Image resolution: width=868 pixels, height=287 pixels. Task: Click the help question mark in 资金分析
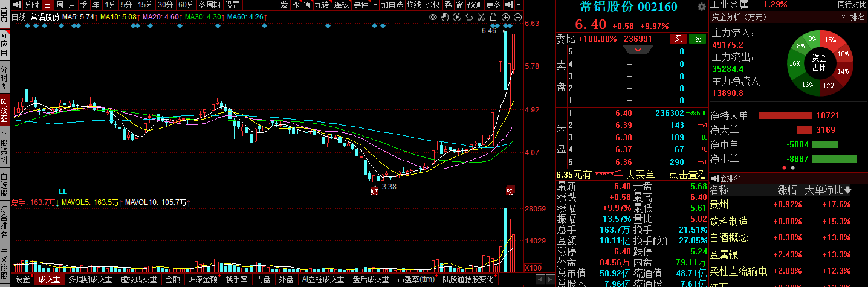point(843,18)
